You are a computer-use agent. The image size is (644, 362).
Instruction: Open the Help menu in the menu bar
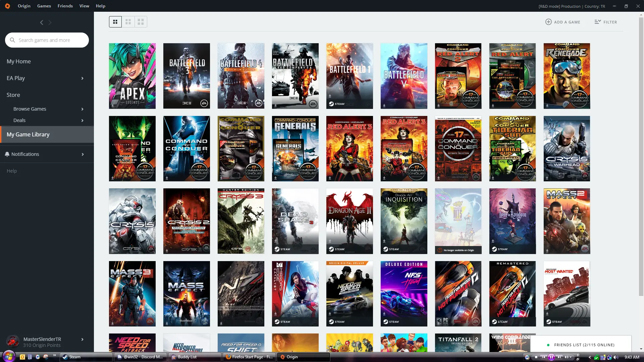point(101,6)
